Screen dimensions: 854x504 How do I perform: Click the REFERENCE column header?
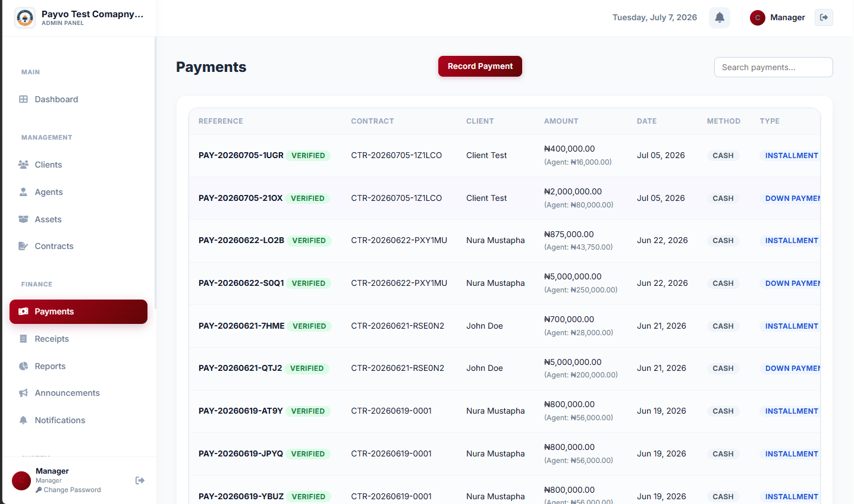pyautogui.click(x=221, y=121)
